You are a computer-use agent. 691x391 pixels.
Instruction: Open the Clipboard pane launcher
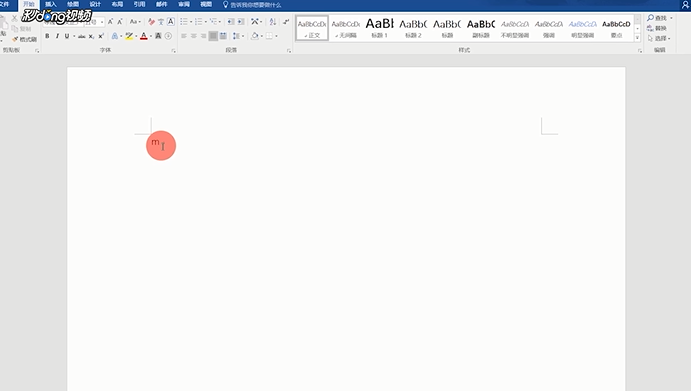[x=37, y=51]
